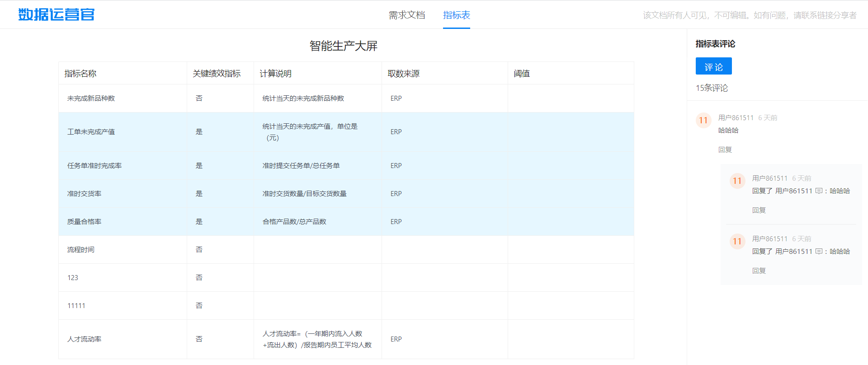
Task: Click the 未完成新品种数 row name
Action: (x=91, y=98)
